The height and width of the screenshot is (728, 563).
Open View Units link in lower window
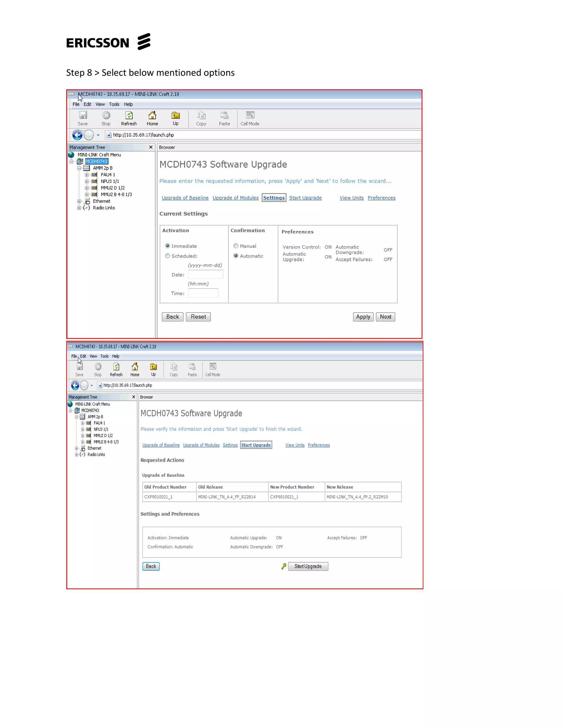295,445
